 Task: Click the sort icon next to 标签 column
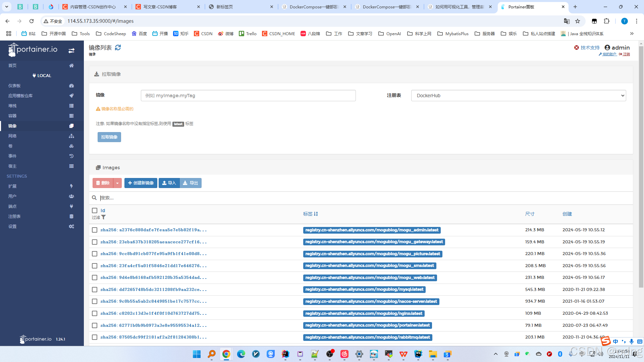pyautogui.click(x=316, y=214)
